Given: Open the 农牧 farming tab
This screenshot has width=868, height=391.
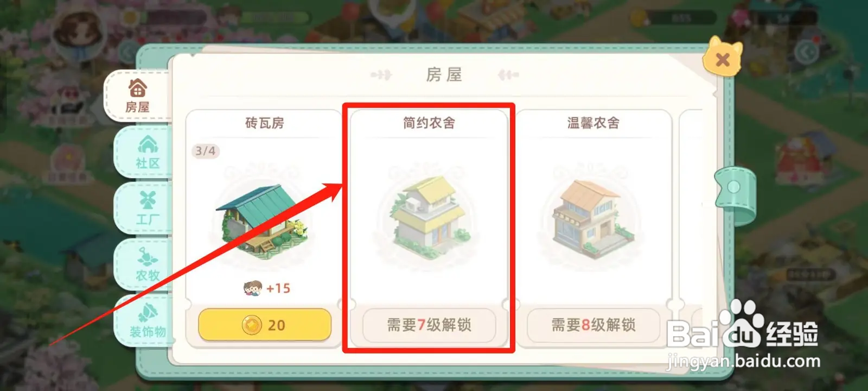Looking at the screenshot, I should click(x=144, y=264).
